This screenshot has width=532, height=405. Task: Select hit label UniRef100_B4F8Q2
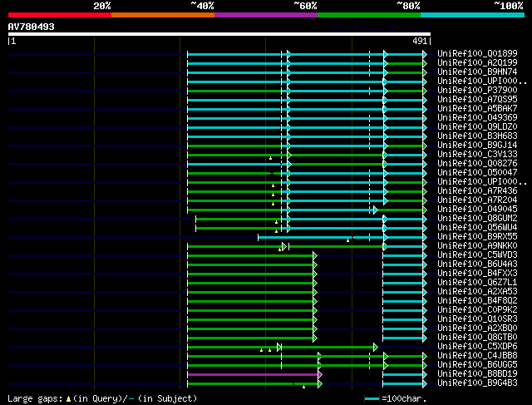pos(477,301)
